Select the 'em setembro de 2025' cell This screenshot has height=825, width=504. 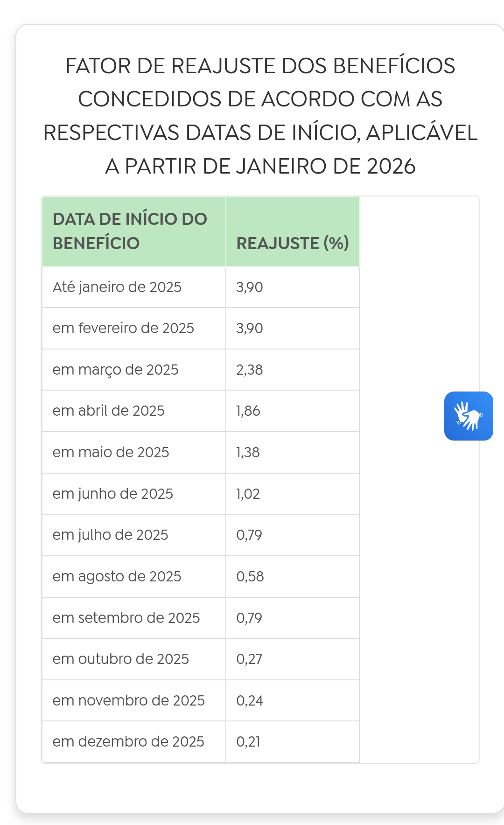click(x=126, y=618)
